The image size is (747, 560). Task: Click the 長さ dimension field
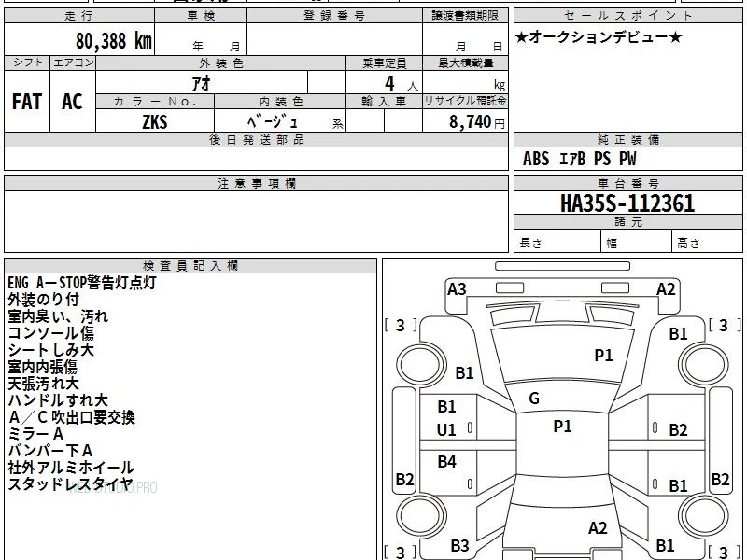click(557, 243)
